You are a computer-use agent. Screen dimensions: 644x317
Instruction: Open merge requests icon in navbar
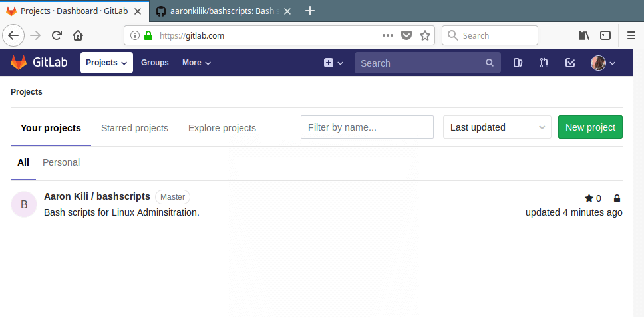point(544,63)
